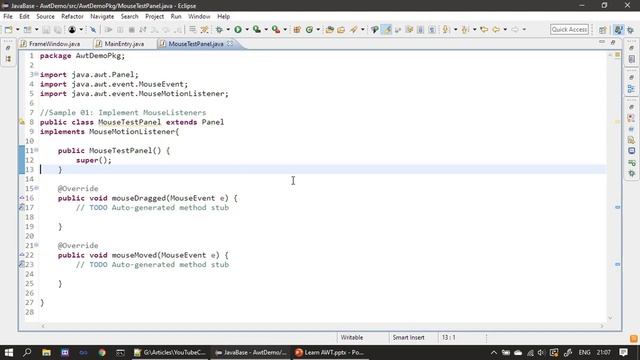This screenshot has height=360, width=640.
Task: Run the program with green play icon
Action: (238, 29)
